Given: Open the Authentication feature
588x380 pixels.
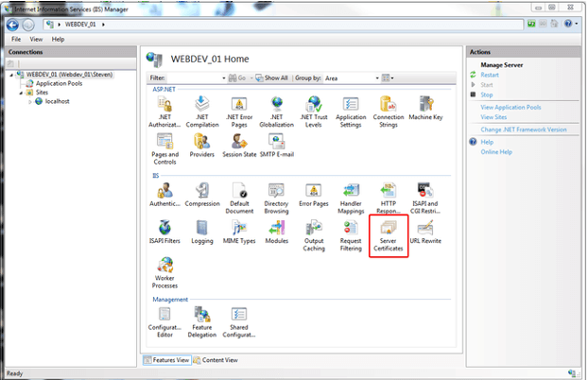Looking at the screenshot, I should click(164, 195).
